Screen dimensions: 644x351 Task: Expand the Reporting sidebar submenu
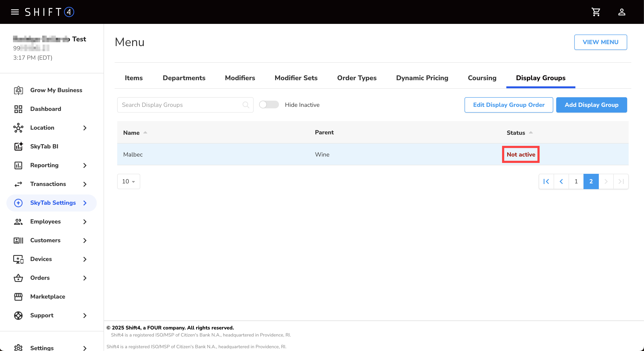click(x=85, y=165)
